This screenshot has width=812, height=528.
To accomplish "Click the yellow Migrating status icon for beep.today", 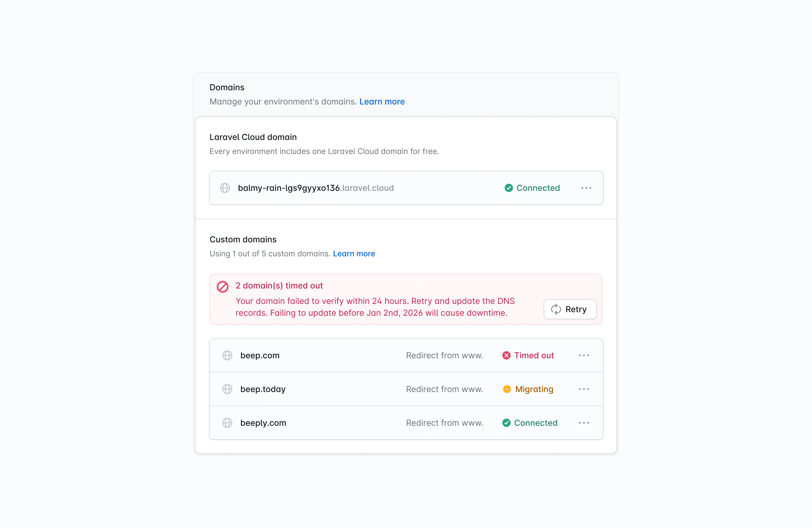I will [507, 389].
